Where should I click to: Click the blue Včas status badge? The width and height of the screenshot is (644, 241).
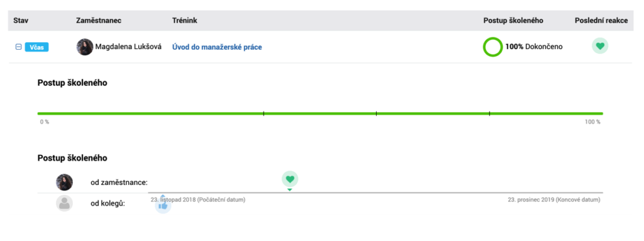(37, 47)
